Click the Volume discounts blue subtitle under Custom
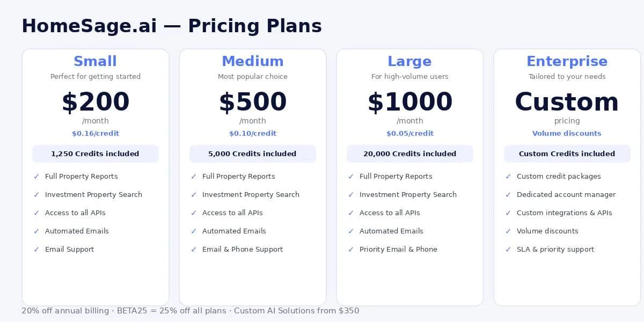 pos(567,134)
